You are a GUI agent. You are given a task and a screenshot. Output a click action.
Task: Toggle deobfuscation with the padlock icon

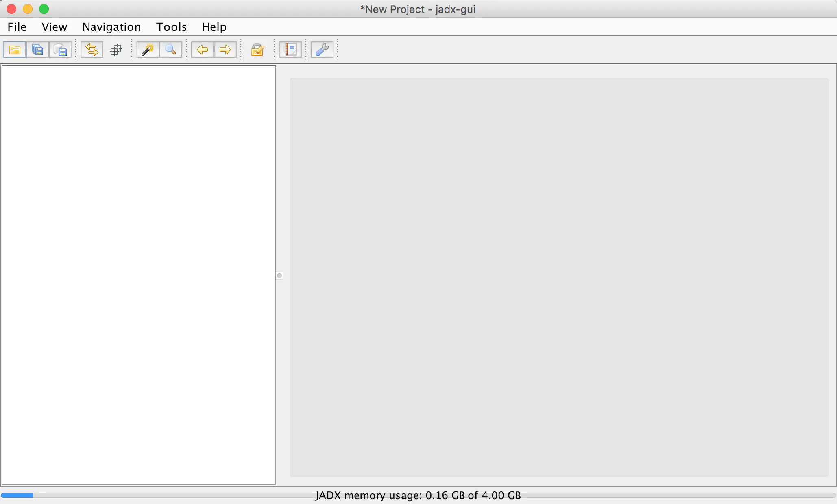point(257,50)
